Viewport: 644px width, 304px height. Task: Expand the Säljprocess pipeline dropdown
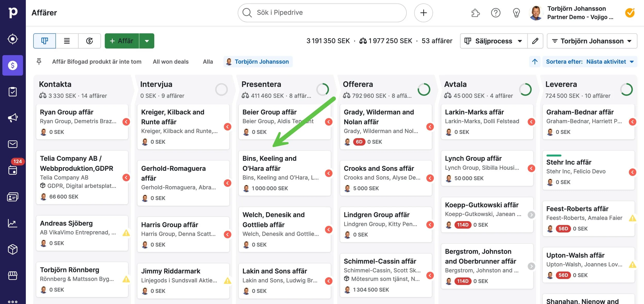tap(493, 41)
